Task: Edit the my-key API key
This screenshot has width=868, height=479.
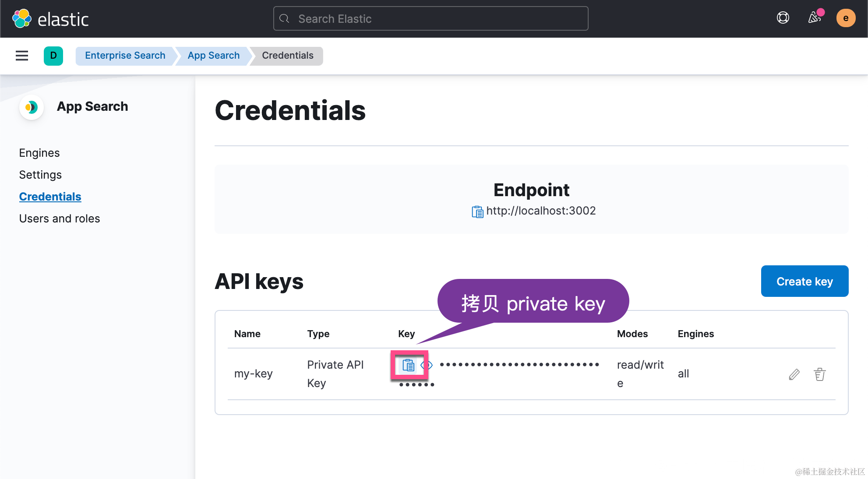Action: click(x=794, y=374)
